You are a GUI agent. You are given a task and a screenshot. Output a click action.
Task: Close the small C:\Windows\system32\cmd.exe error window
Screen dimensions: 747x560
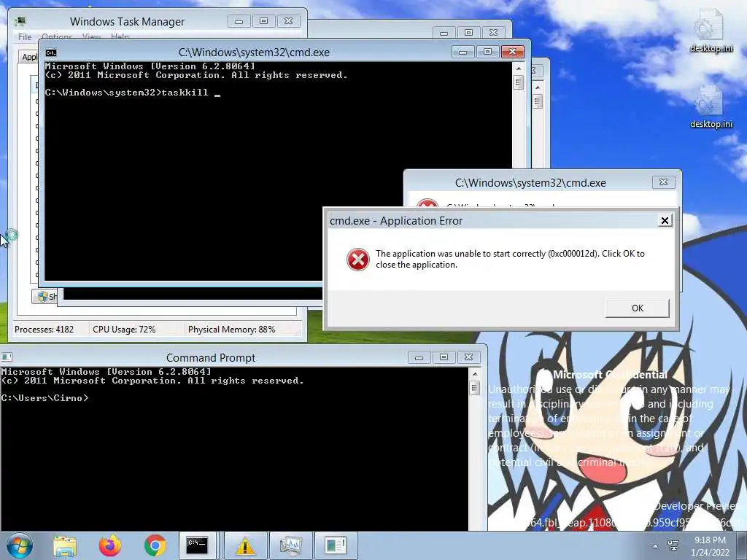point(663,182)
